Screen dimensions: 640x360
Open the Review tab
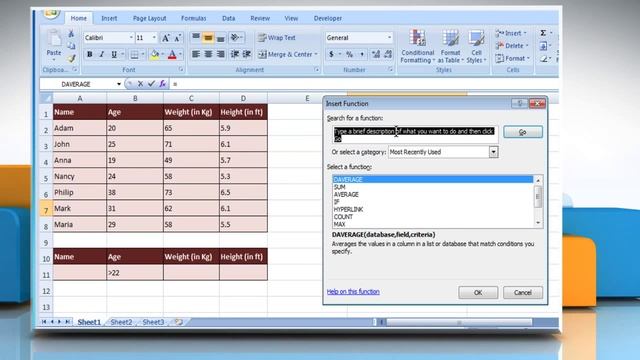260,18
